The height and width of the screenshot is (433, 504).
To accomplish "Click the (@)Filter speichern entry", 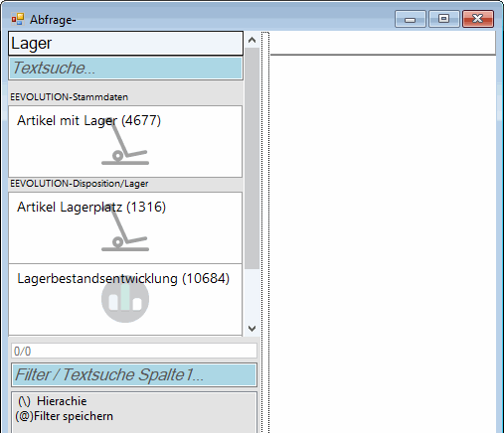I will [64, 416].
